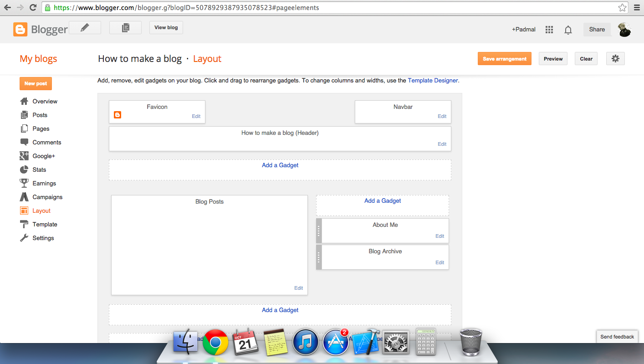Open System Preferences from the Dock
The height and width of the screenshot is (364, 644).
396,342
